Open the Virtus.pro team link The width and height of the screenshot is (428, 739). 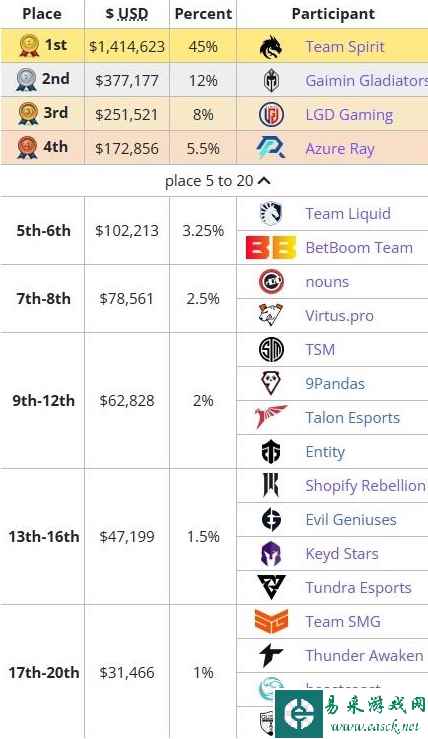point(339,315)
